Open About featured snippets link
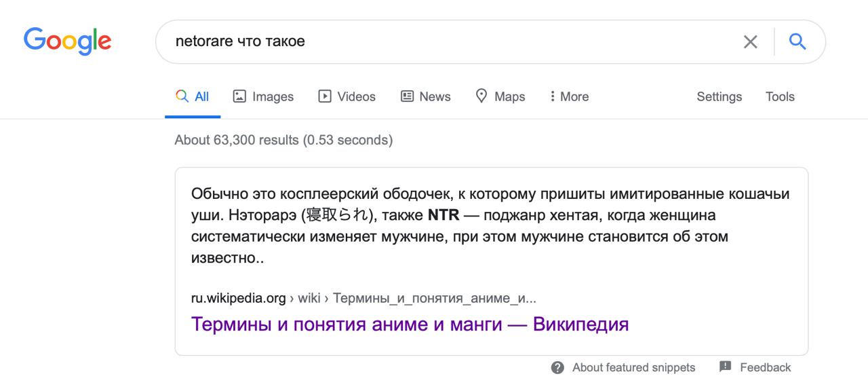The image size is (868, 389). [633, 367]
